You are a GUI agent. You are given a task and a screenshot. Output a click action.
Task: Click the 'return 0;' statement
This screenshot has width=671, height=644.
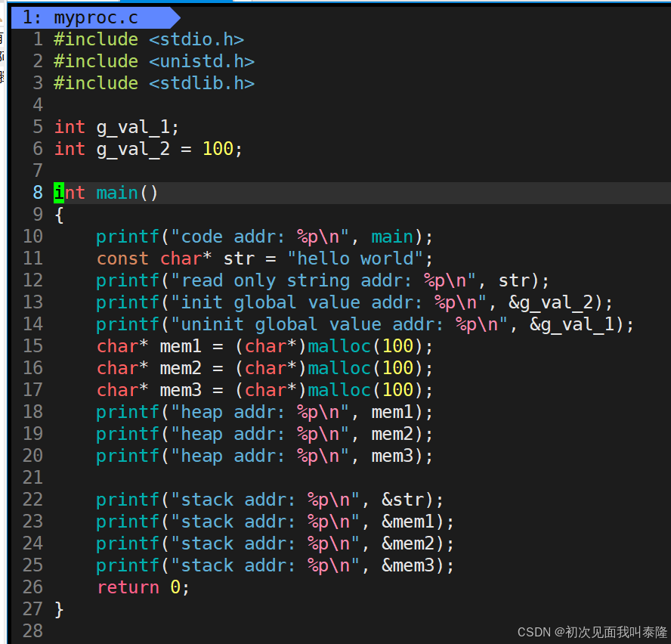[x=143, y=587]
